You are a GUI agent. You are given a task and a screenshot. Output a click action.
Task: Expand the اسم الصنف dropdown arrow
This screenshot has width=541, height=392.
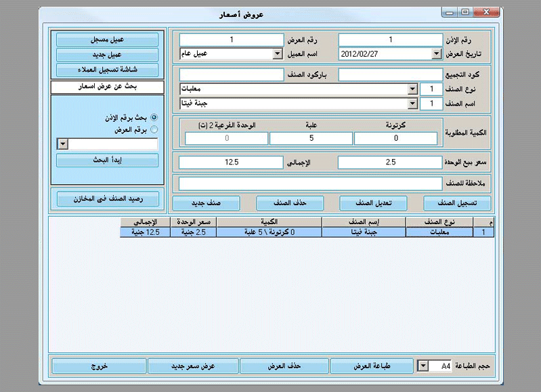[x=412, y=104]
